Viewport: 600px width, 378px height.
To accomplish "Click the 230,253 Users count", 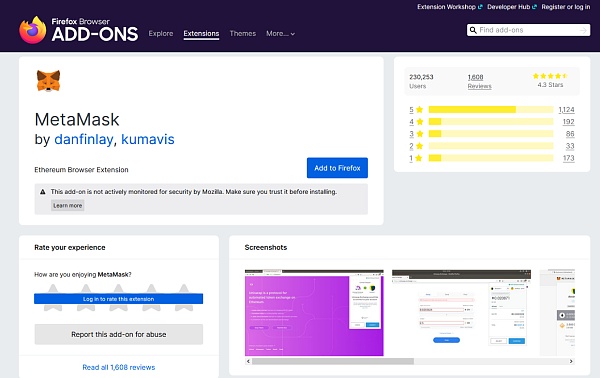I will pyautogui.click(x=421, y=81).
